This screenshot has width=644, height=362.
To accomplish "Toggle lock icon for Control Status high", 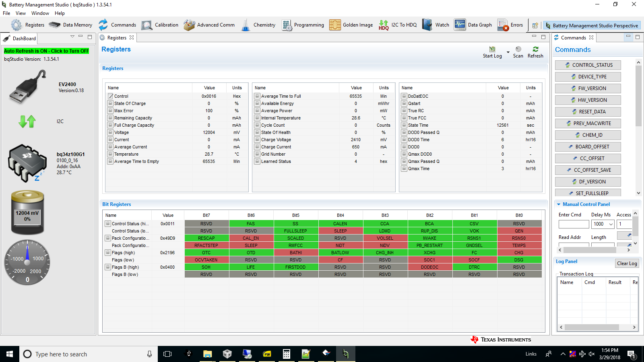I will pyautogui.click(x=108, y=224).
